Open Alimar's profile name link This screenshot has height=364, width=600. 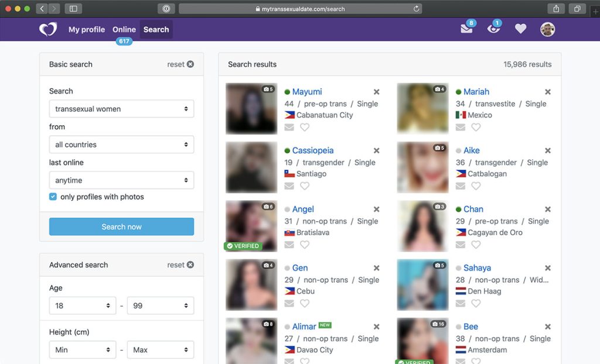click(x=304, y=327)
